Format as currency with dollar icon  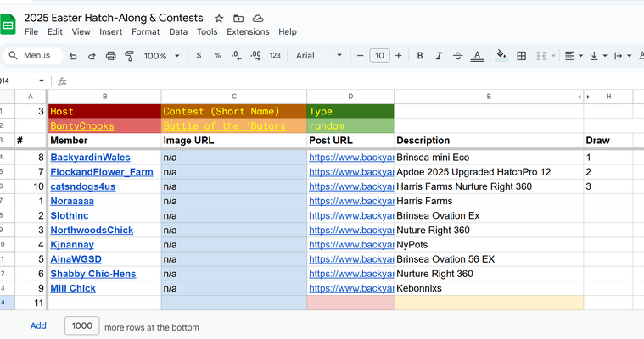(199, 55)
